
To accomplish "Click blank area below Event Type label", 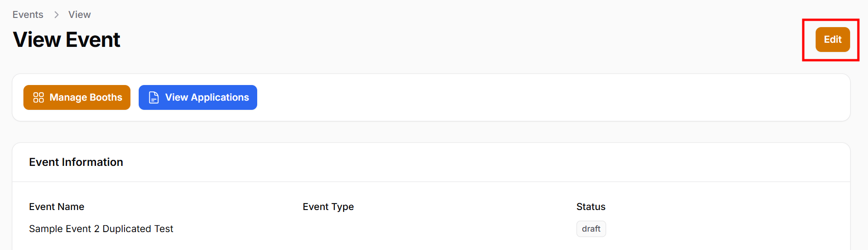I will click(328, 229).
